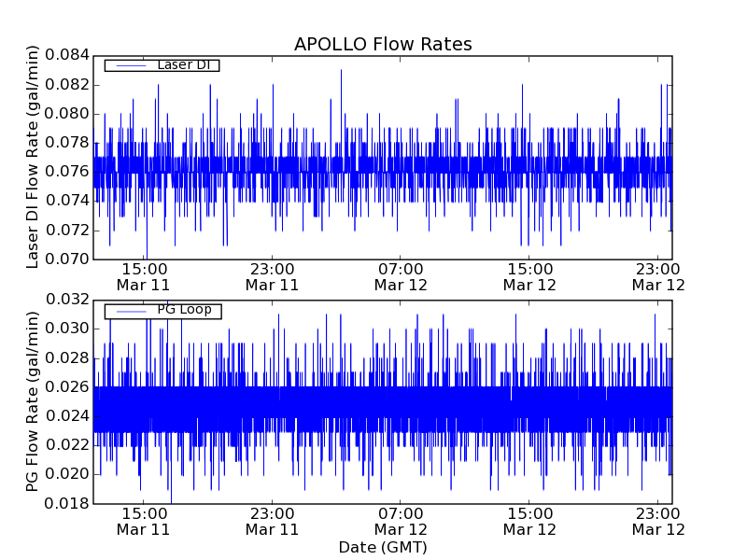Click '23:00 Mar 11' tick under bottom plot
This screenshot has height=560, width=747.
(x=272, y=521)
